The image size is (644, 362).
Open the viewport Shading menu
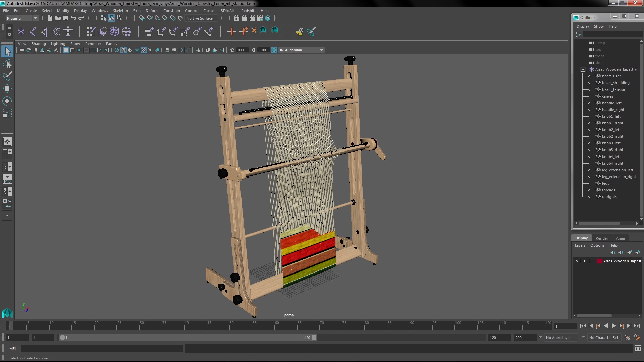tap(39, 44)
